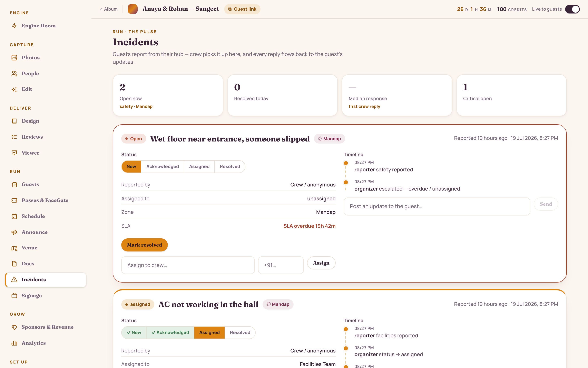This screenshot has height=368, width=588.
Task: Click 'SLA overdue 19h 42m' text
Action: 309,226
